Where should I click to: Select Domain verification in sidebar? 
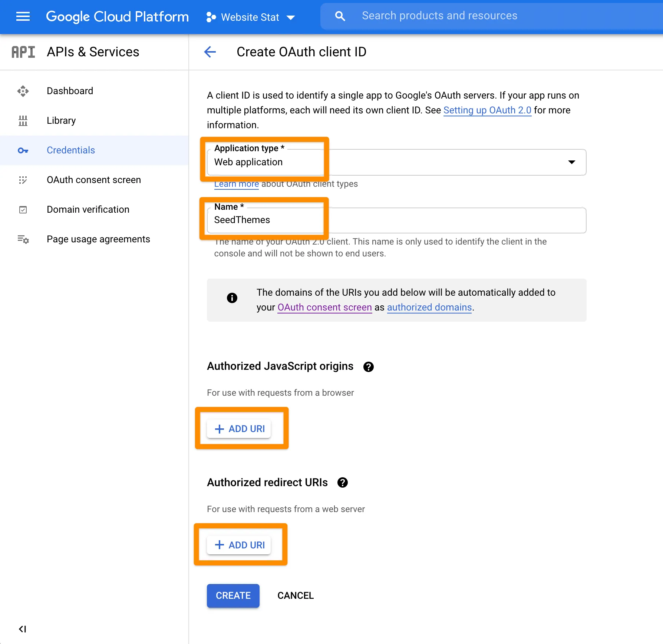point(88,209)
